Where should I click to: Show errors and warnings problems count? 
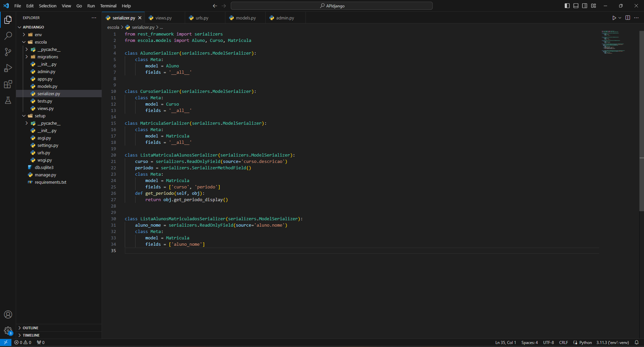[23, 342]
